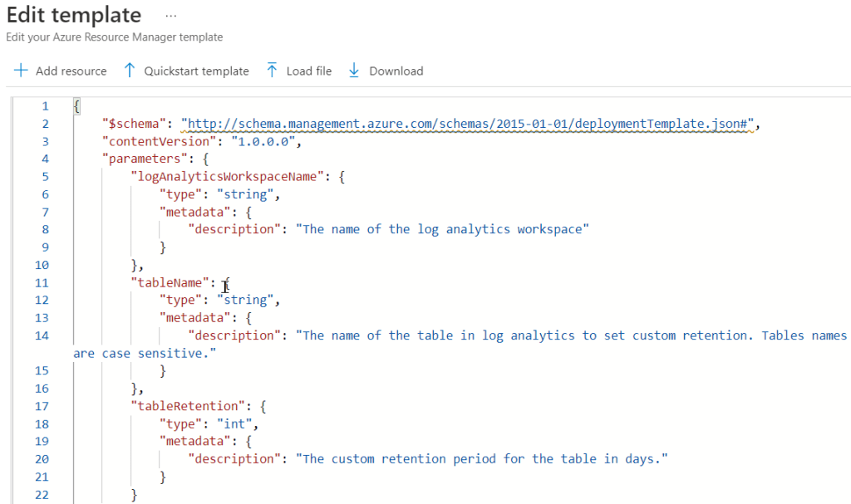The width and height of the screenshot is (851, 504).
Task: Click the custom retention period description string
Action: click(x=482, y=459)
